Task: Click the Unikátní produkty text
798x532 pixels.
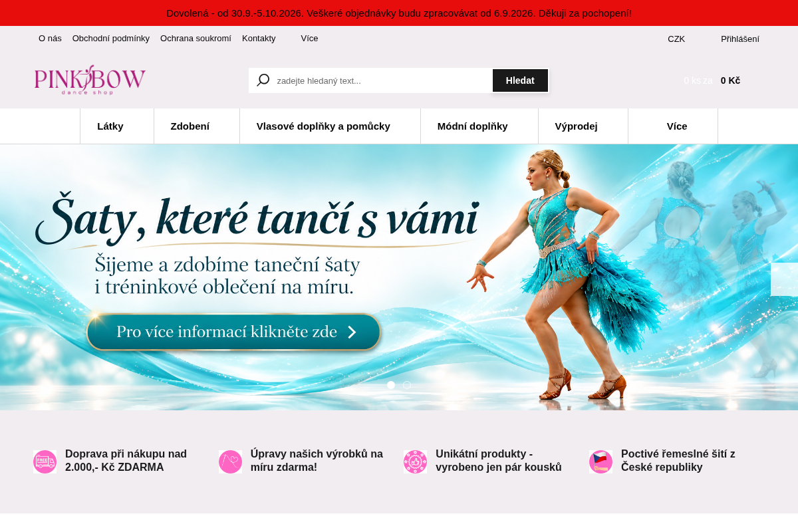Action: (x=499, y=460)
